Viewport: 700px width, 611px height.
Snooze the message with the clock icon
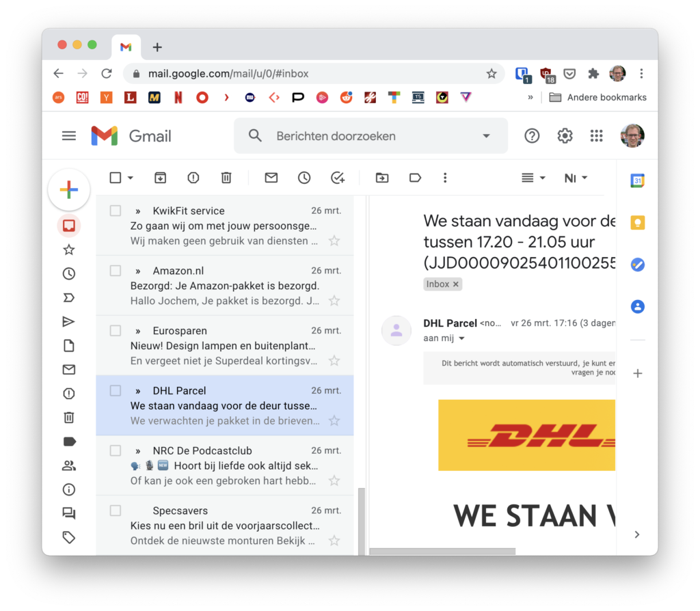coord(304,178)
